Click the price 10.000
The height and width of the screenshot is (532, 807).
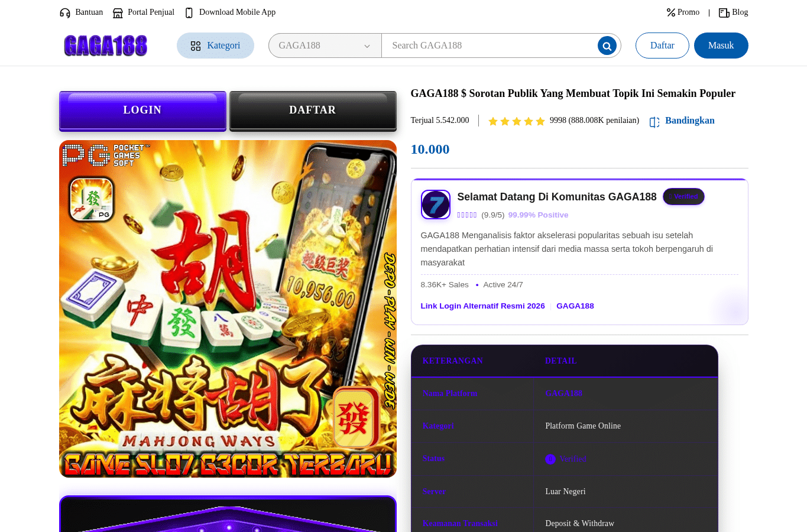coord(430,150)
